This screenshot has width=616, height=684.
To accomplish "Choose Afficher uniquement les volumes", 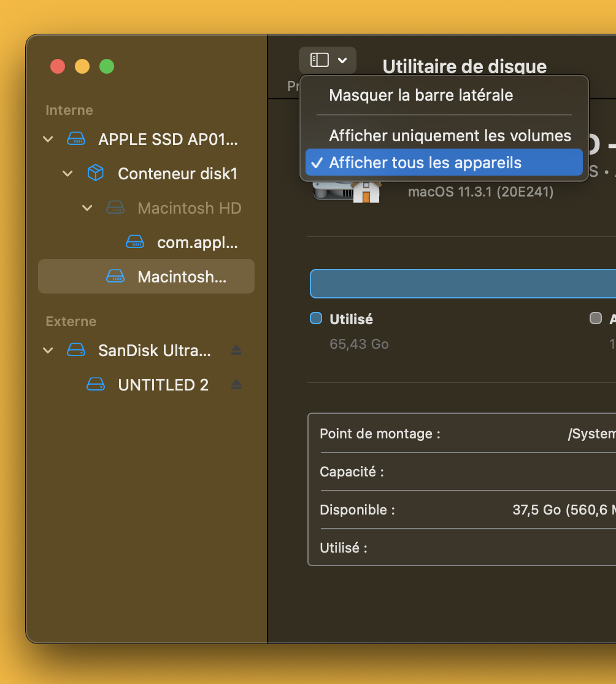I will [450, 136].
